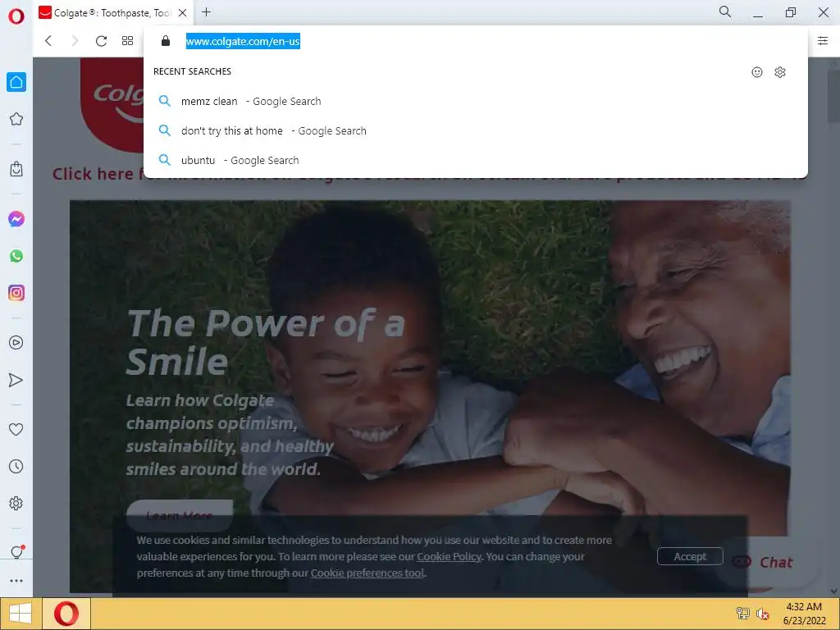Click the 'The Power of a Smile' headline

coord(267,343)
